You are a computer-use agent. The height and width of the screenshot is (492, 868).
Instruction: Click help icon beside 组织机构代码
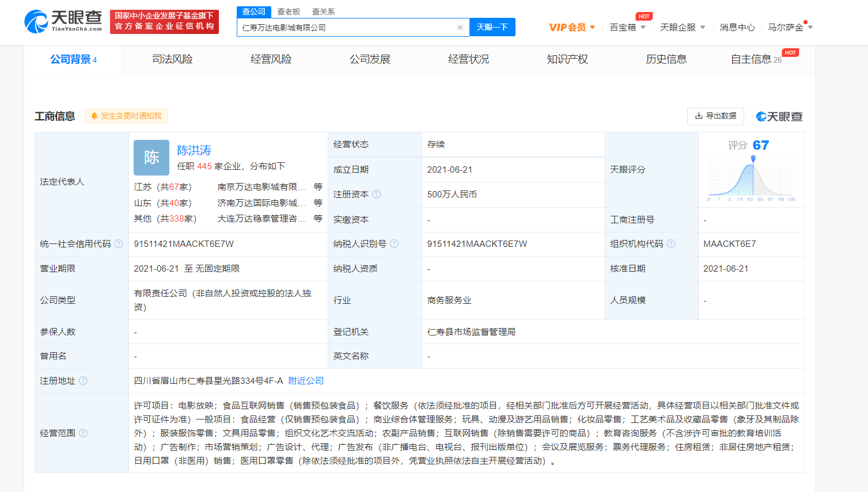pyautogui.click(x=671, y=244)
